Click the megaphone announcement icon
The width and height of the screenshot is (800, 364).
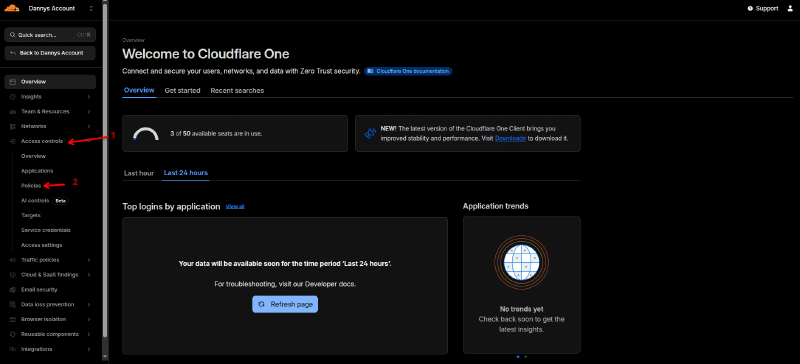pyautogui.click(x=370, y=133)
